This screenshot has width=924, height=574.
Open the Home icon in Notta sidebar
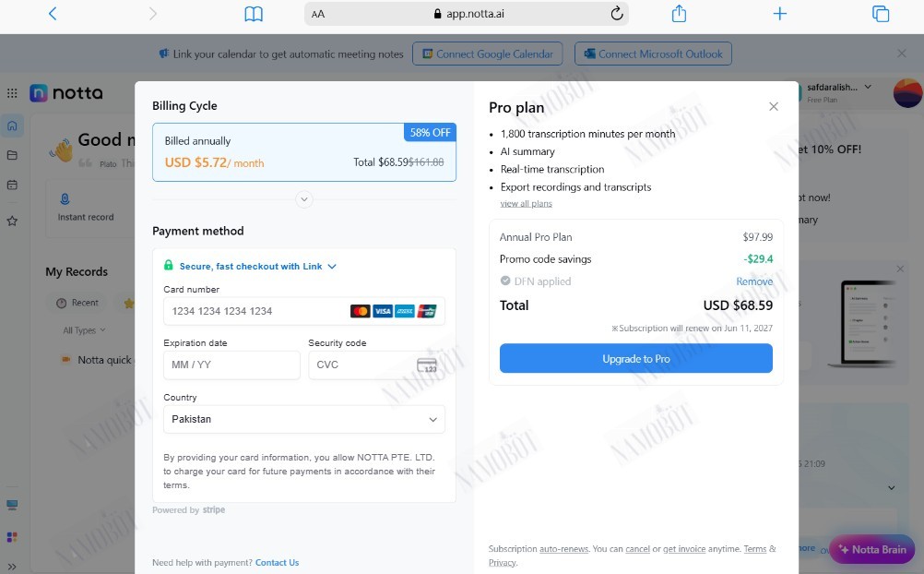[x=12, y=126]
